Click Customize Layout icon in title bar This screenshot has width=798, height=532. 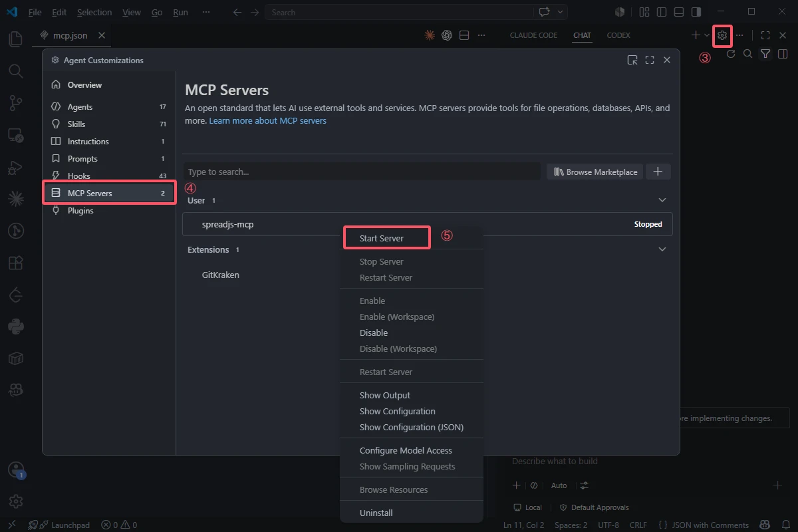pyautogui.click(x=644, y=12)
